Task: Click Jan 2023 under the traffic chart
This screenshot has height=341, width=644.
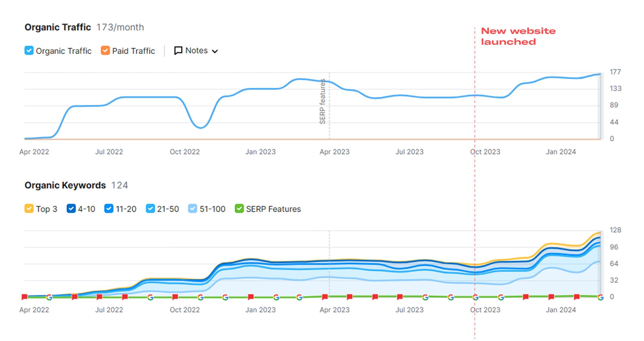Action: [x=260, y=152]
